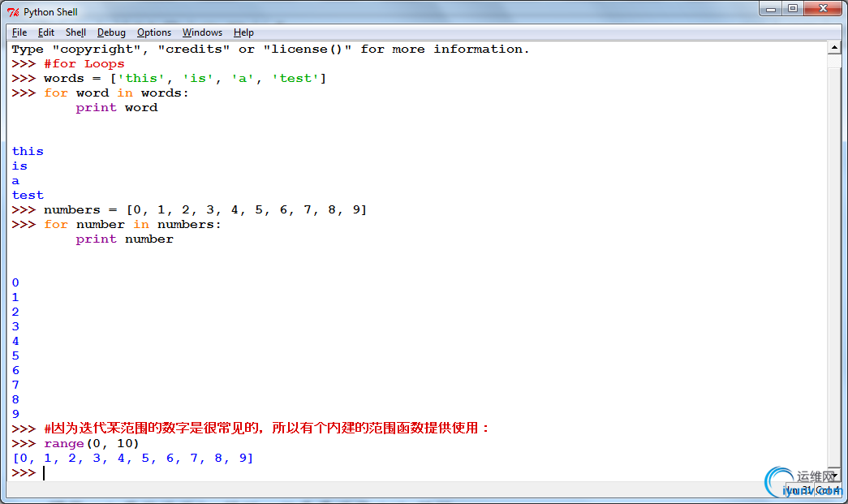Minimize the Python Shell window

[771, 9]
